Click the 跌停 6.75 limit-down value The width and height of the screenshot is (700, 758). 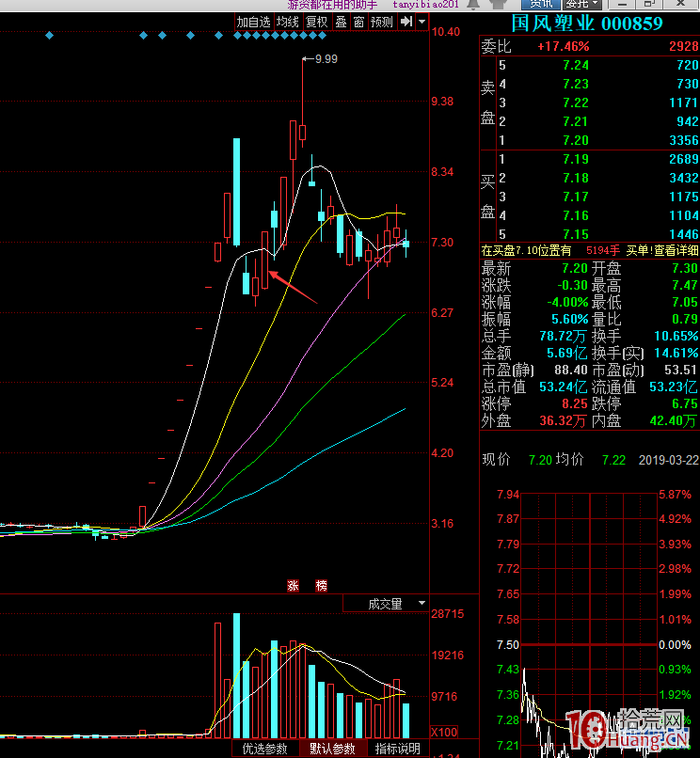(x=685, y=403)
